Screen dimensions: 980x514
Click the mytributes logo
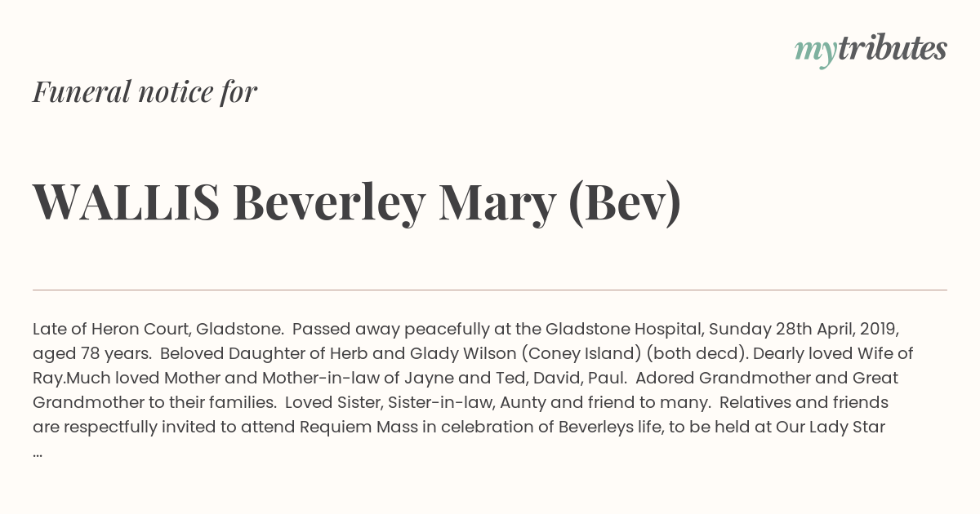pyautogui.click(x=871, y=51)
